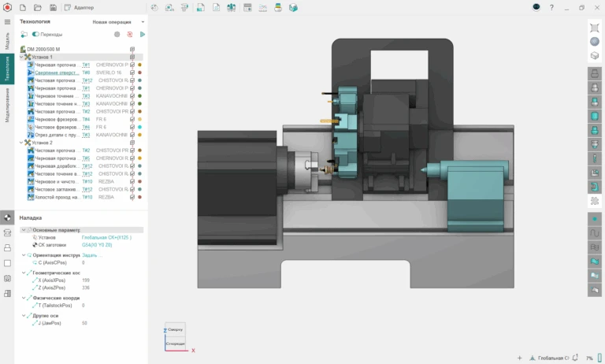Image resolution: width=605 pixels, height=364 pixels.
Task: Collapse the Геометрические координаты parameter group
Action: 24,273
